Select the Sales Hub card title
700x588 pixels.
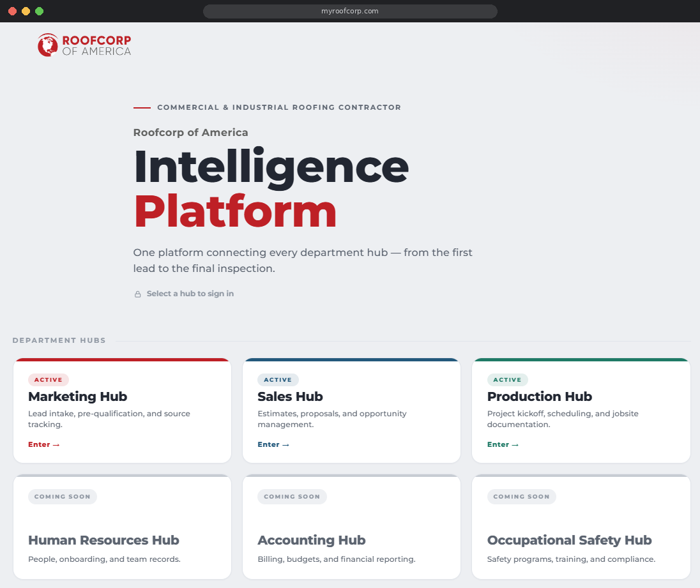290,396
